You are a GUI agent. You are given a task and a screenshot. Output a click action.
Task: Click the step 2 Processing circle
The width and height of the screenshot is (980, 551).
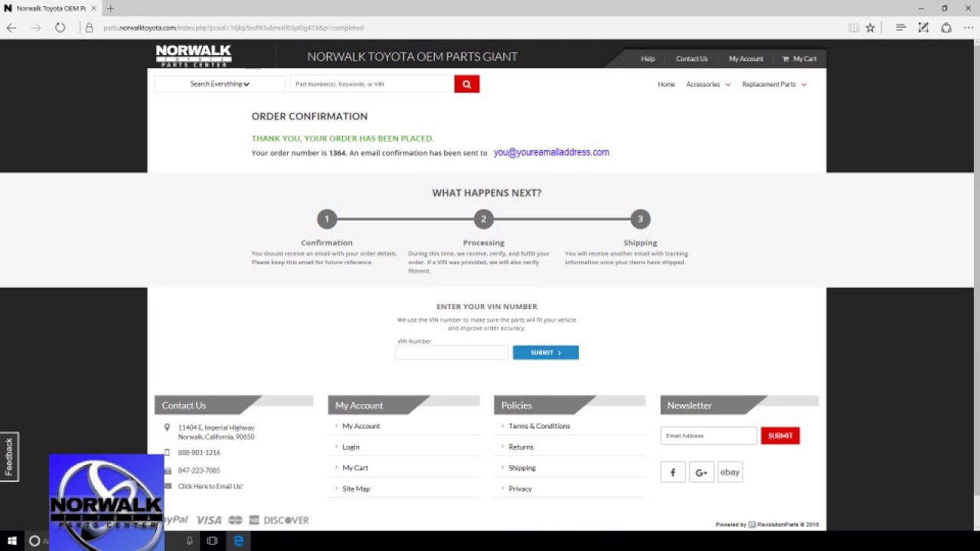pos(483,219)
